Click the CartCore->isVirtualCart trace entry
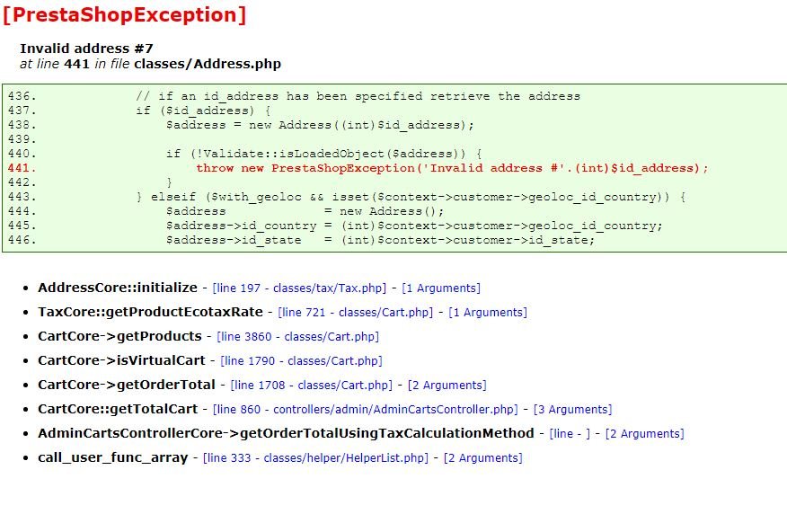Image resolution: width=787 pixels, height=532 pixels. click(121, 360)
